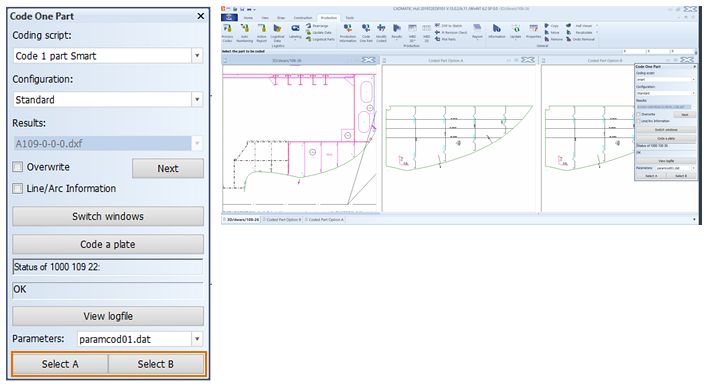
Task: Click the Properties ribbon icon
Action: tap(534, 31)
